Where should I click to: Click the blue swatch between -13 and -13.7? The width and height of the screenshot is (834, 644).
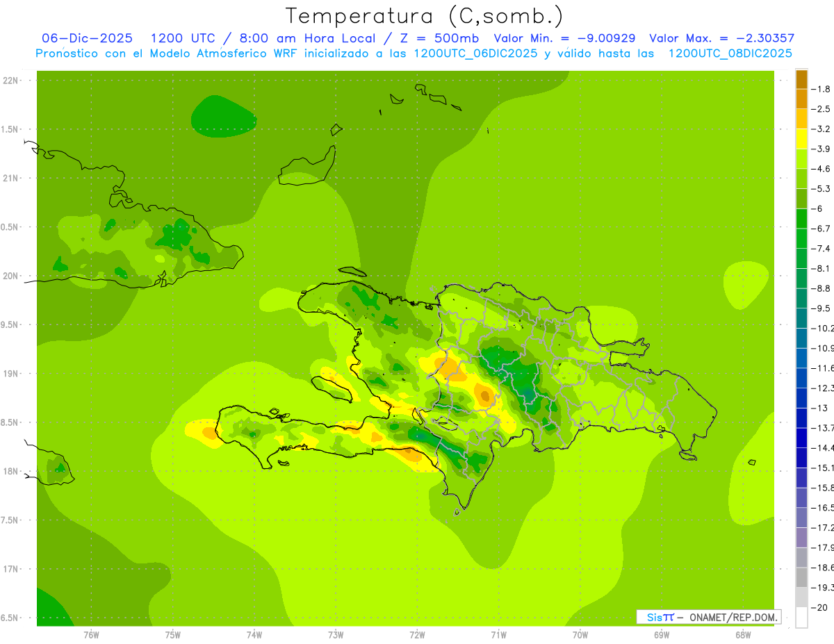[x=801, y=418]
